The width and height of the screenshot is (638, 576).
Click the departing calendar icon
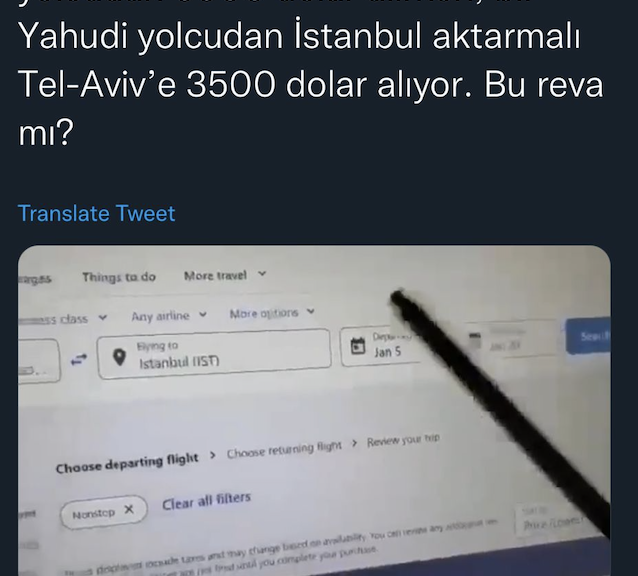(x=358, y=346)
